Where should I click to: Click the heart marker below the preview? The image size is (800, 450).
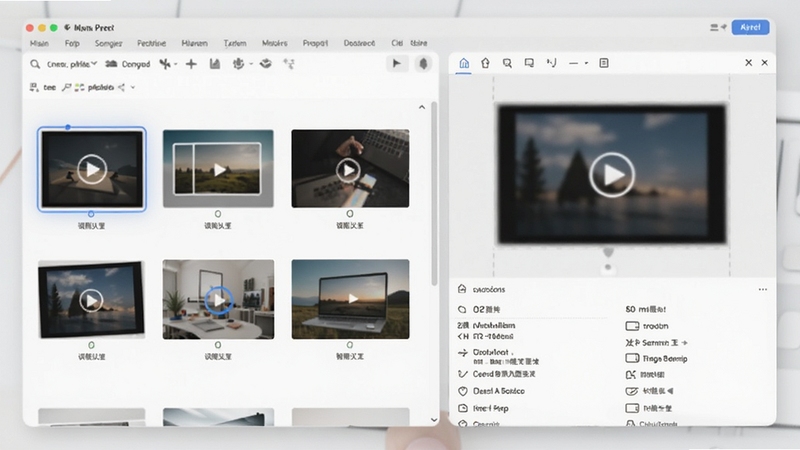click(608, 253)
